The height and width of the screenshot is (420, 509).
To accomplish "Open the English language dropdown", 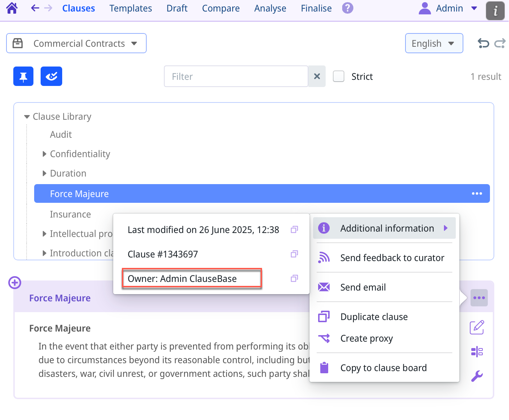I will point(434,44).
